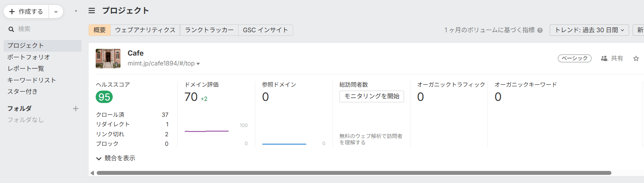The height and width of the screenshot is (183, 644).
Task: Click the help icon beside 指標
Action: point(540,30)
